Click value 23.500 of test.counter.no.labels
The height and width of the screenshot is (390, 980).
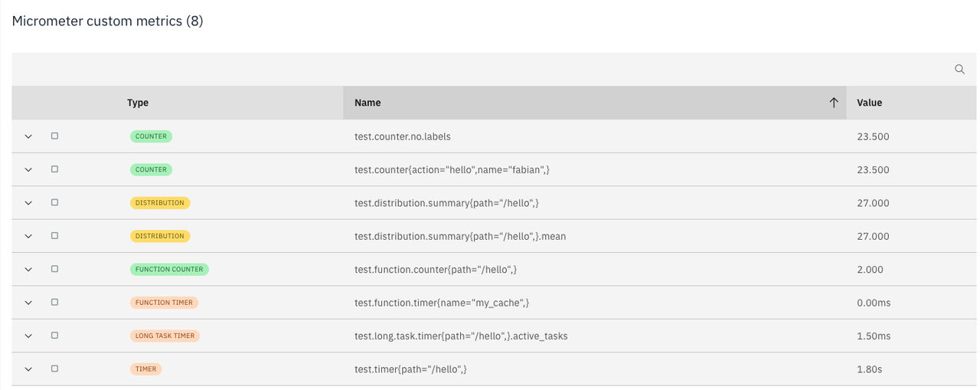click(x=873, y=136)
